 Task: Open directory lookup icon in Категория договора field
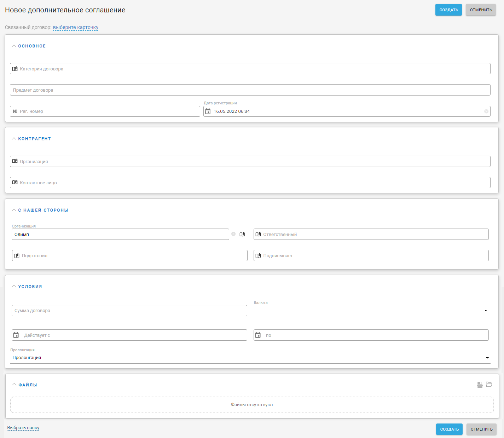pyautogui.click(x=15, y=69)
